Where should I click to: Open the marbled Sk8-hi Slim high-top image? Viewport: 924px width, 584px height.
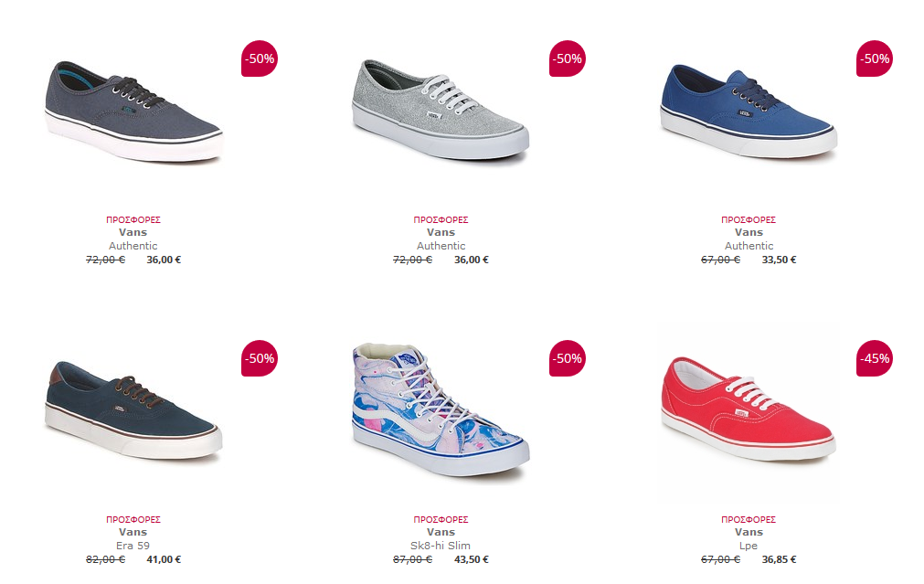441,411
